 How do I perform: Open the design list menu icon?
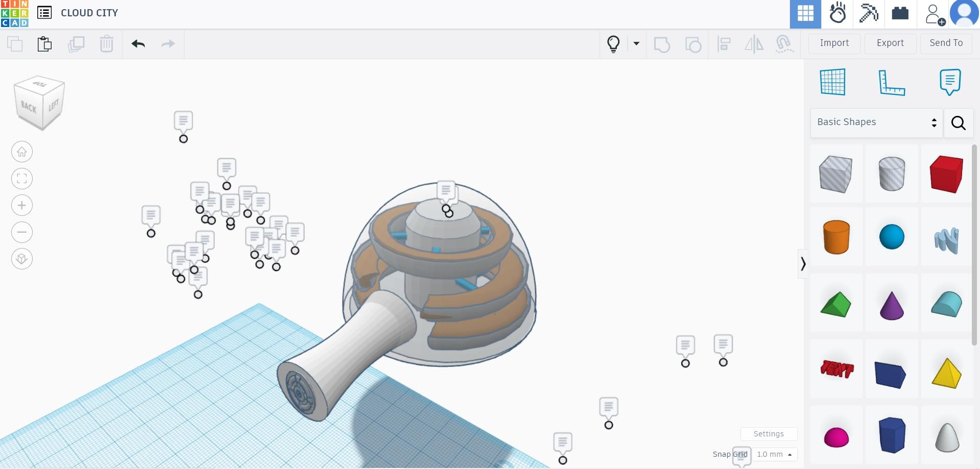(44, 13)
